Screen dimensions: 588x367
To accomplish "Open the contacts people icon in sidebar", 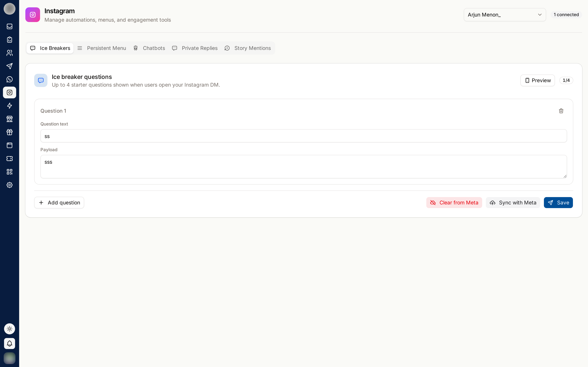I will [x=10, y=53].
